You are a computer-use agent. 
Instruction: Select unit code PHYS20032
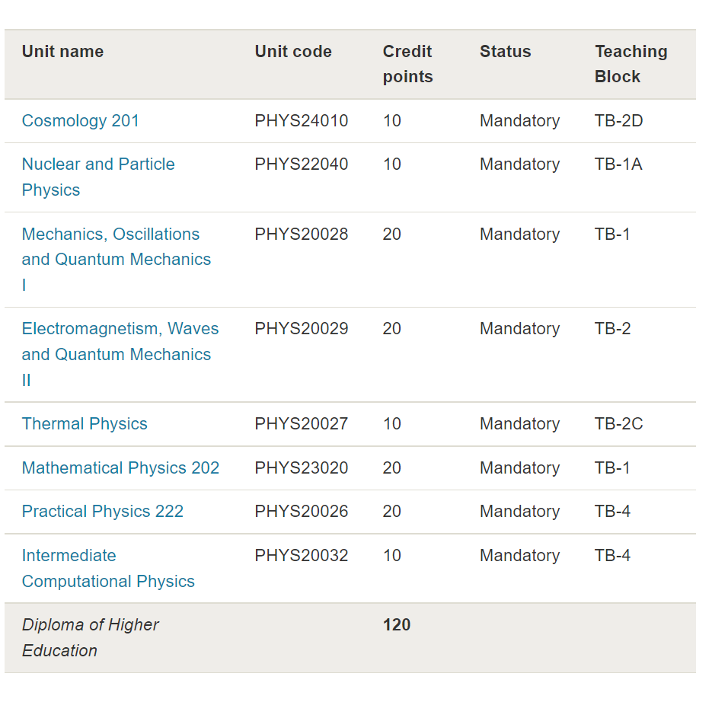click(302, 555)
